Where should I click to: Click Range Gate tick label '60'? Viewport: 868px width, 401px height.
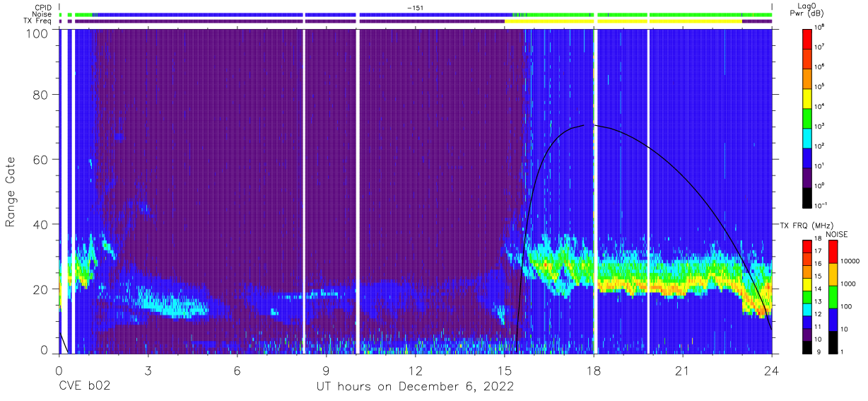tap(40, 159)
